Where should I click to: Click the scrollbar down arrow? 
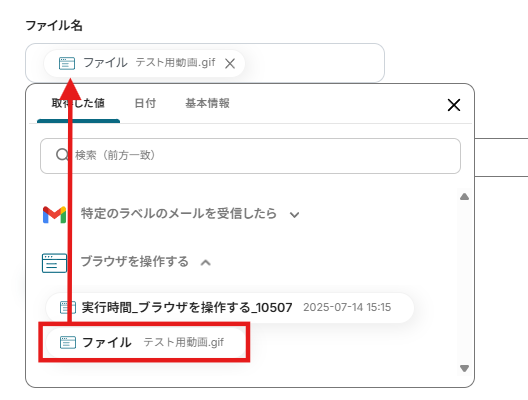pos(464,369)
